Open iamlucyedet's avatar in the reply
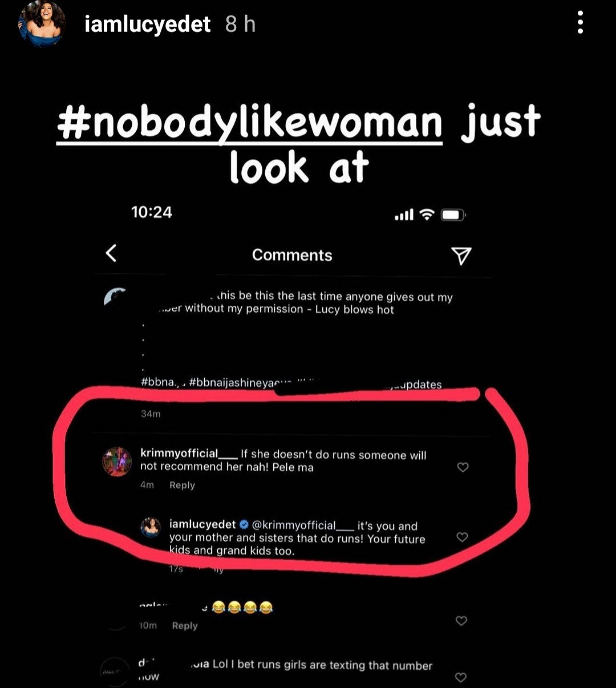The image size is (616, 688). [151, 527]
